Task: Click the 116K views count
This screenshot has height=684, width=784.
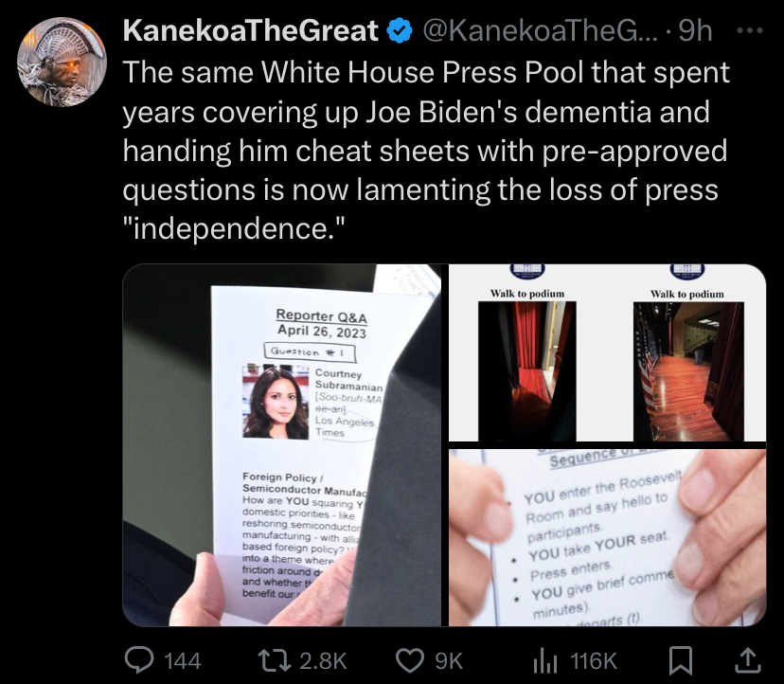Action: pyautogui.click(x=594, y=661)
